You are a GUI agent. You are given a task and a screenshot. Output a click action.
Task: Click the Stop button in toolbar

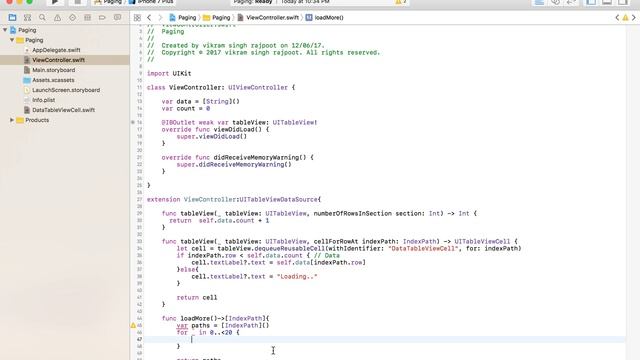pos(77,2)
